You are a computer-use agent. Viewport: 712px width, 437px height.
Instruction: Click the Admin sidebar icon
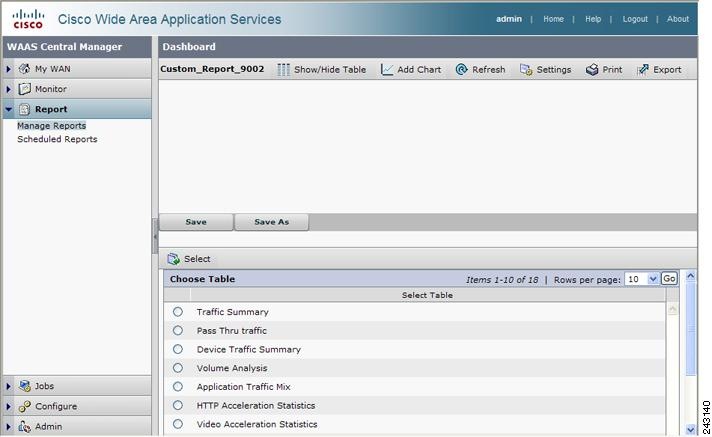25,427
